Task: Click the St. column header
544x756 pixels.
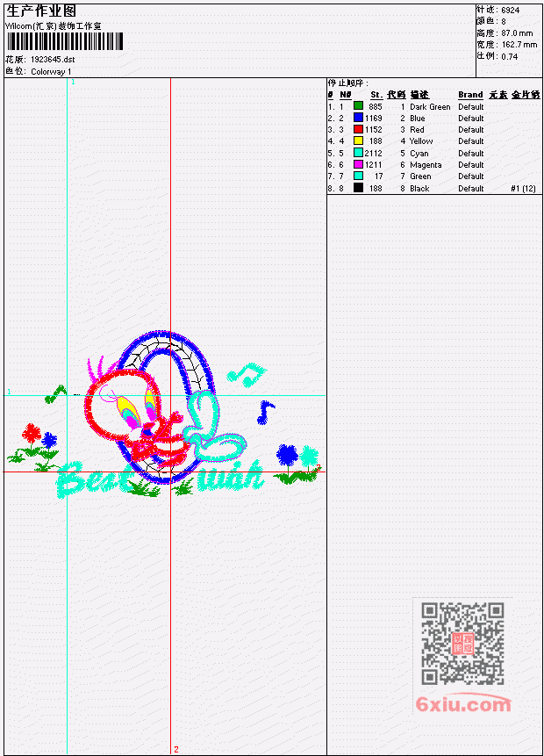Action: (x=376, y=95)
